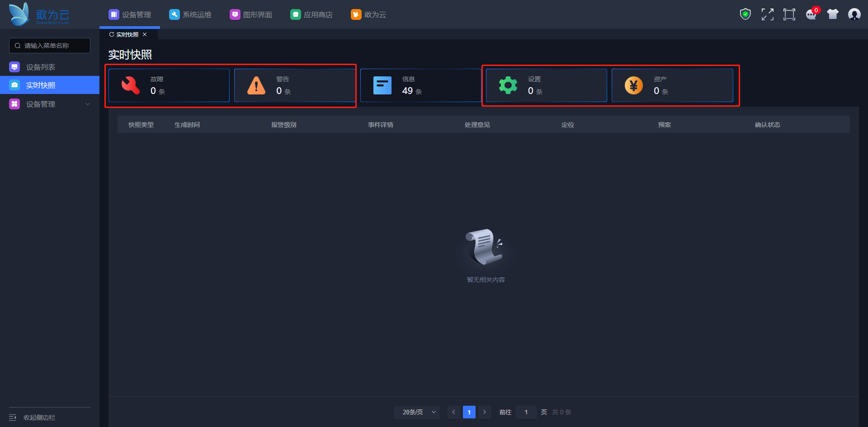This screenshot has height=427, width=868.
Task: Click the red wrench 故障 icon
Action: pos(131,85)
